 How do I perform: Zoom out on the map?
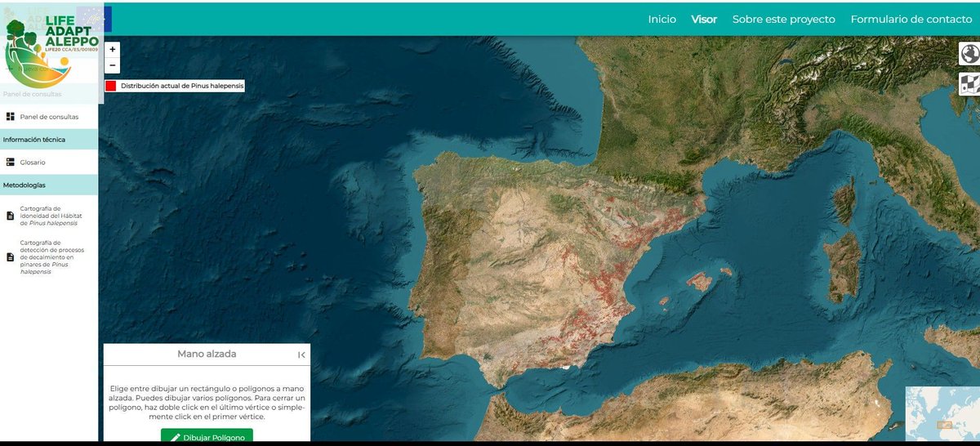[113, 66]
